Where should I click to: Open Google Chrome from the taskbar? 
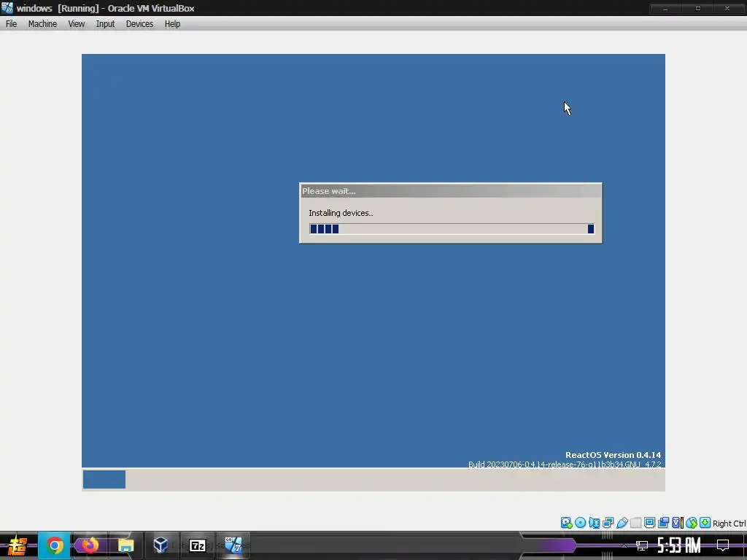point(54,545)
